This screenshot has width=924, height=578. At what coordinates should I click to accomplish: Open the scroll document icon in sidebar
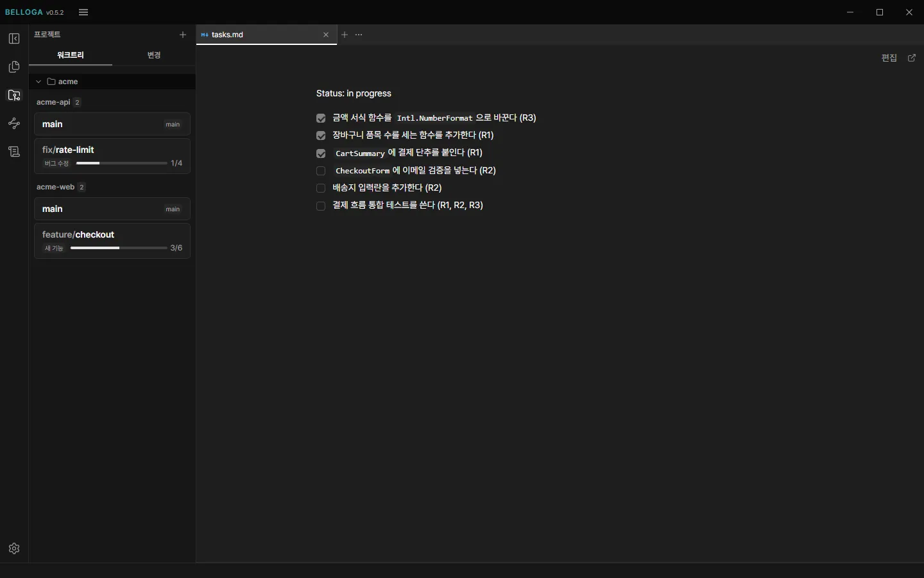[x=14, y=152]
